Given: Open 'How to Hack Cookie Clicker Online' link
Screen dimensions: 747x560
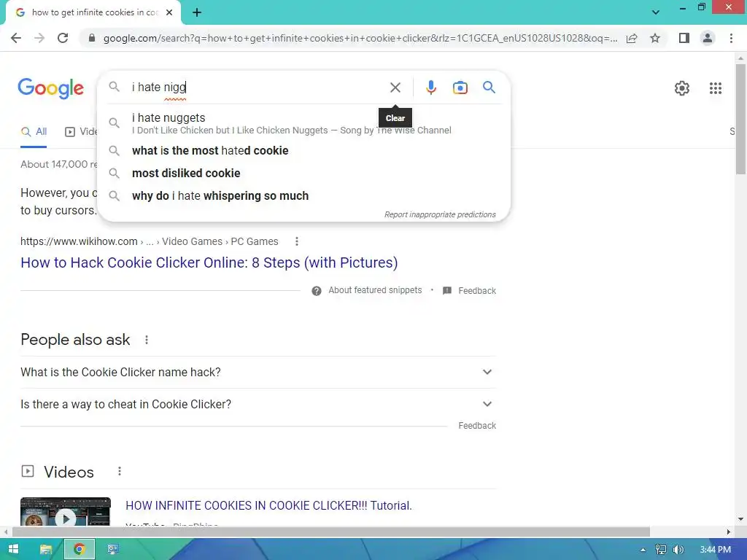Looking at the screenshot, I should click(209, 262).
